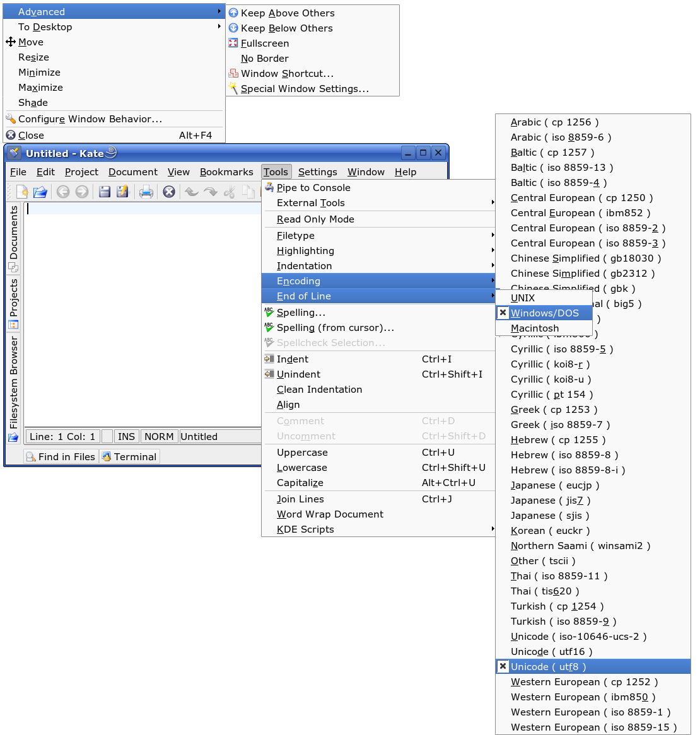Select the Windows/DOS end of line
The image size is (700, 735).
pyautogui.click(x=544, y=313)
